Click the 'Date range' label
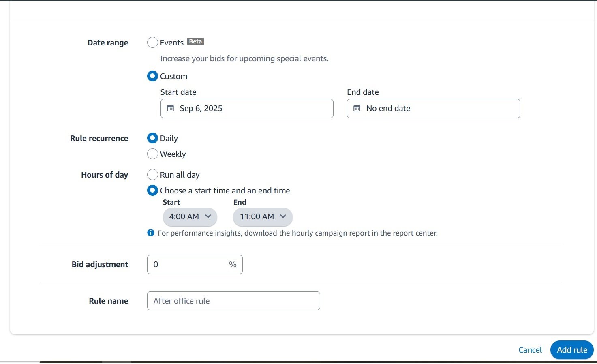The image size is (597, 364). 108,43
